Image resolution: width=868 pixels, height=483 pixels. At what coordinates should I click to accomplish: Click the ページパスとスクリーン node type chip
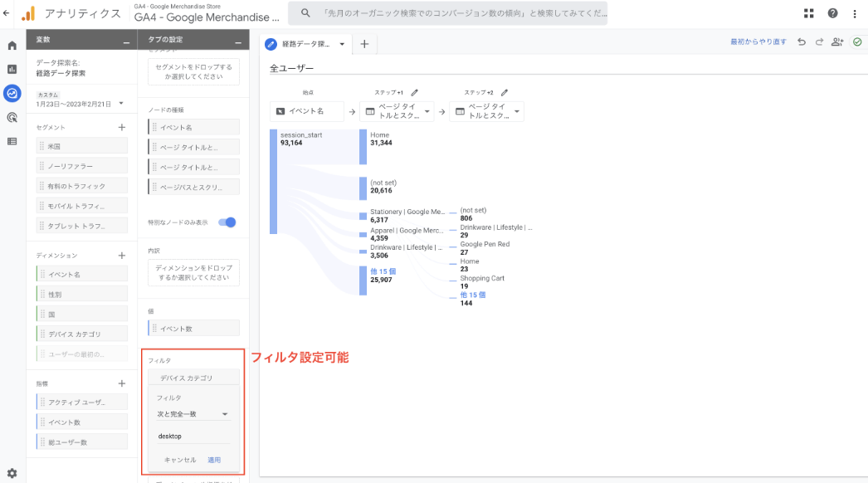[193, 188]
